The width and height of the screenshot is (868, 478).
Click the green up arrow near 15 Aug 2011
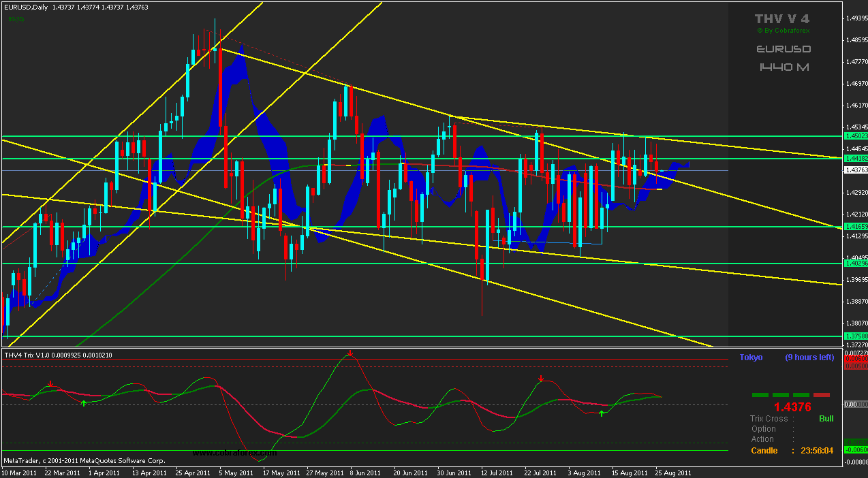pyautogui.click(x=601, y=413)
